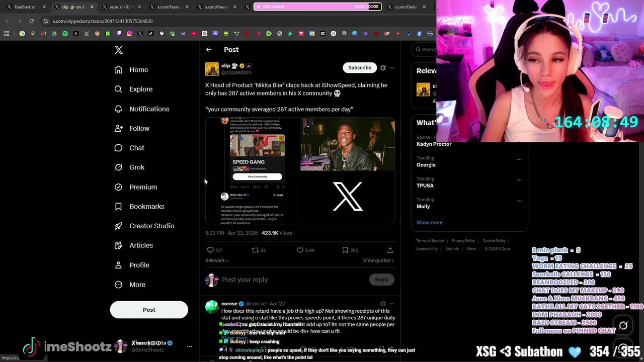Like the post with 2.4K likes

coord(300,250)
